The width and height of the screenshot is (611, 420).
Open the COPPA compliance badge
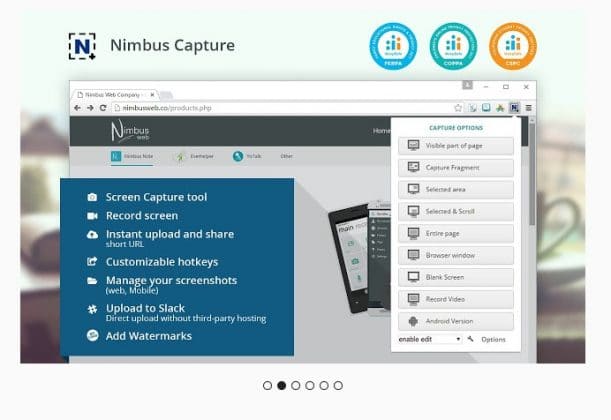(x=453, y=46)
